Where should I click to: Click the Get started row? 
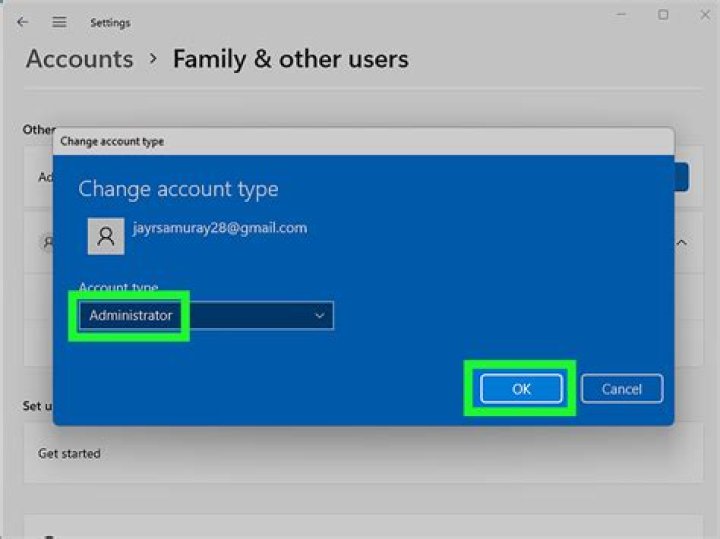click(69, 453)
